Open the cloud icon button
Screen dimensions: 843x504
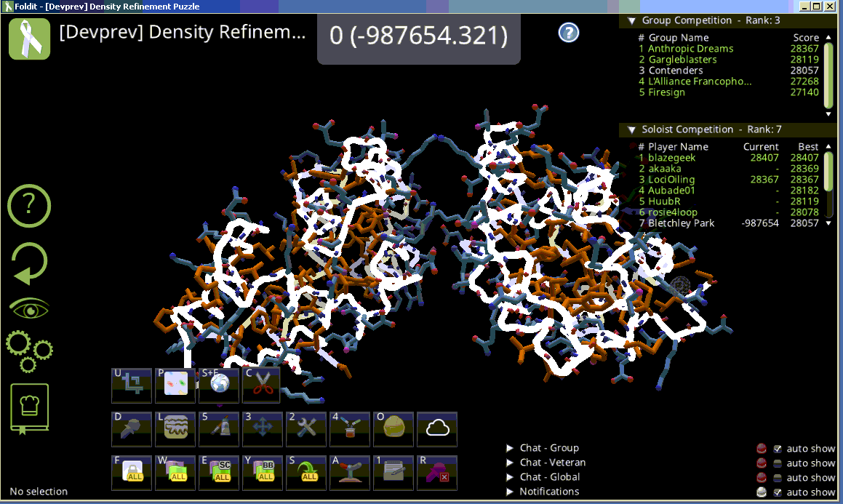coord(438,429)
